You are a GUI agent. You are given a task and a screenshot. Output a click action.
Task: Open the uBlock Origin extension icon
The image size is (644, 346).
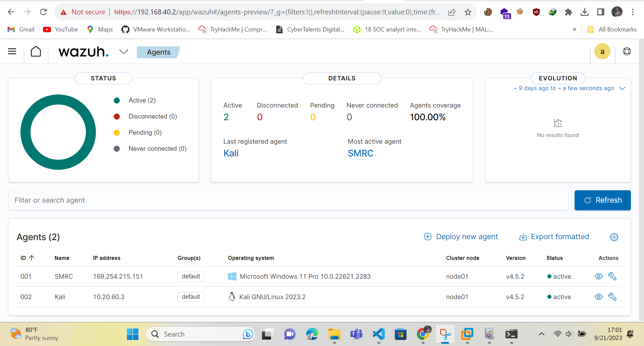coord(536,12)
